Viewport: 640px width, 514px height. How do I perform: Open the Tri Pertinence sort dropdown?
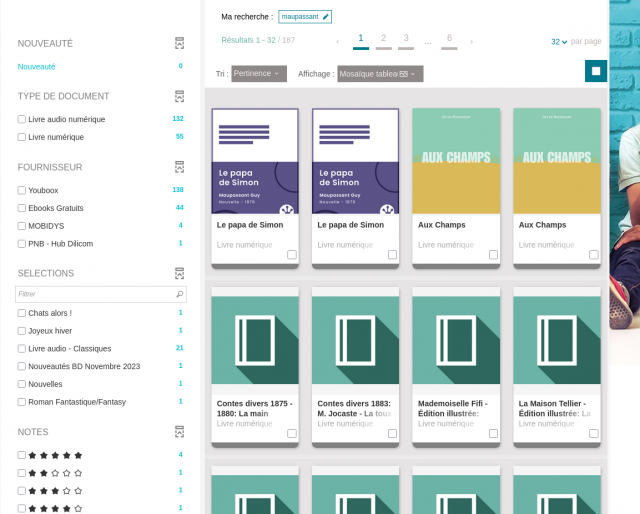pyautogui.click(x=259, y=74)
